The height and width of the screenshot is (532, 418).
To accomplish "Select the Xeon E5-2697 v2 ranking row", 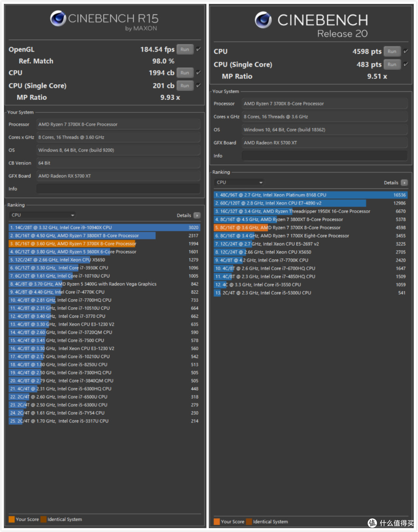I will [x=311, y=244].
